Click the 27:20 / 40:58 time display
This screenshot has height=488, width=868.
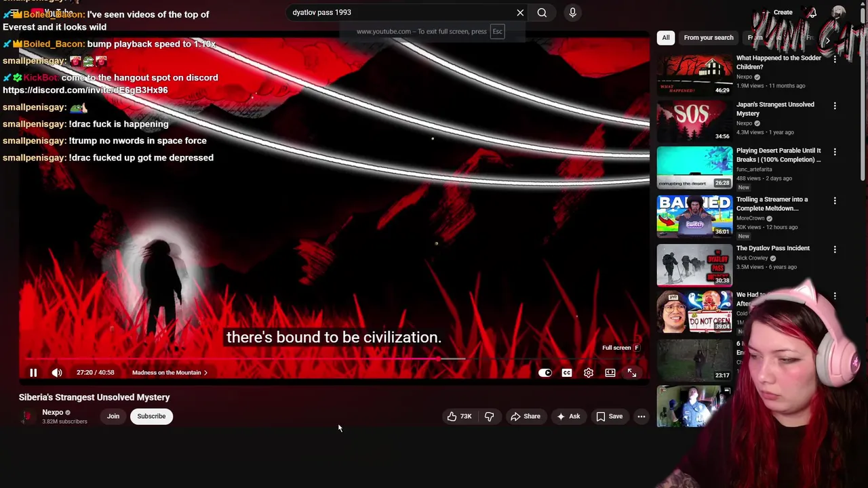click(x=95, y=372)
